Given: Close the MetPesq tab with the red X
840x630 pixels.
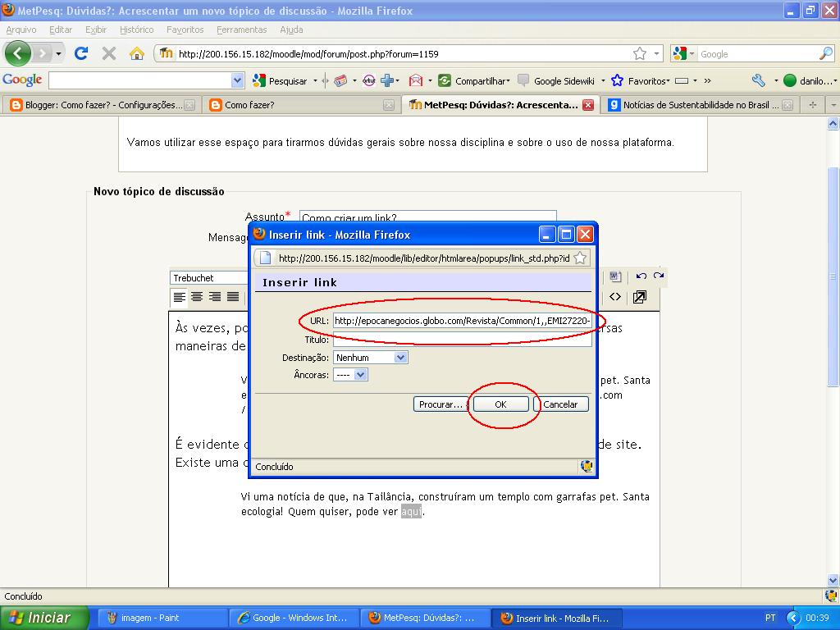Looking at the screenshot, I should [x=588, y=105].
